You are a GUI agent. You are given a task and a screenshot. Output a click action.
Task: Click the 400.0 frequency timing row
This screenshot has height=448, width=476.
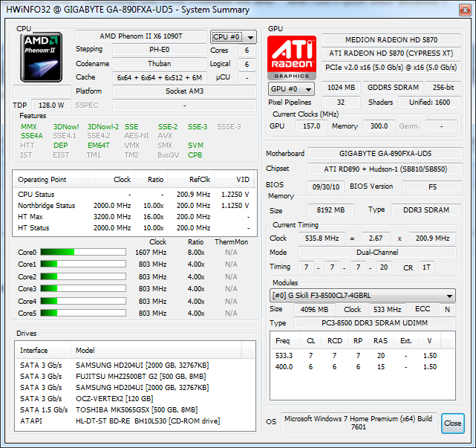(x=362, y=367)
